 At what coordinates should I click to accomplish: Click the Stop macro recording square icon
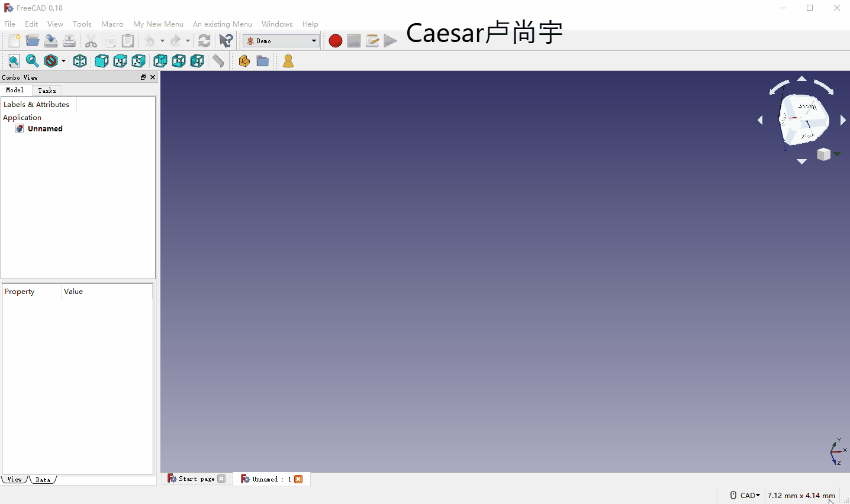click(354, 41)
